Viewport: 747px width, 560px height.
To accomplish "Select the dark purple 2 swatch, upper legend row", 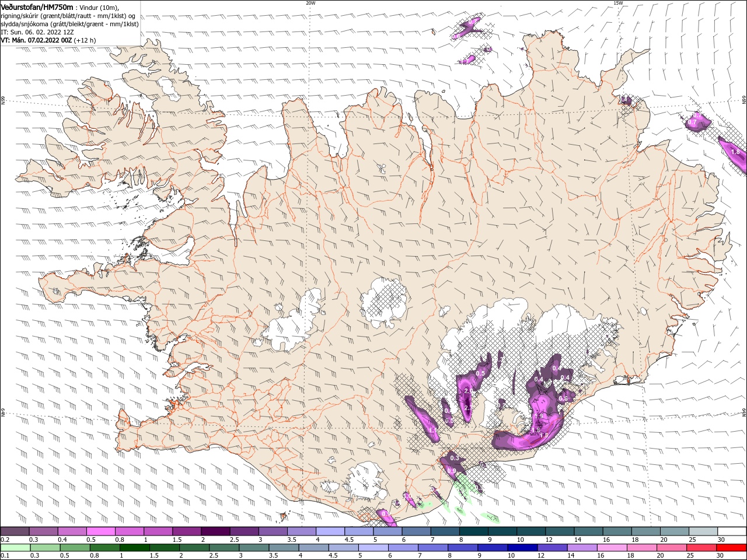I will 215,531.
